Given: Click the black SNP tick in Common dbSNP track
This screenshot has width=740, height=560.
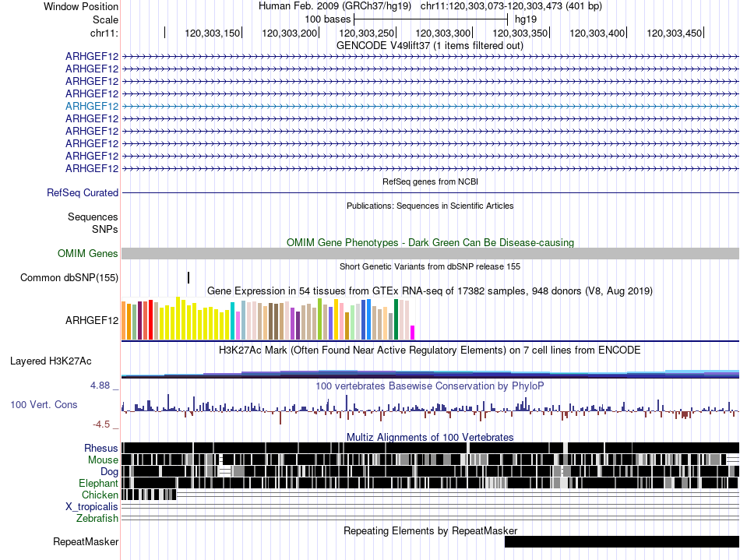Looking at the screenshot, I should point(189,278).
